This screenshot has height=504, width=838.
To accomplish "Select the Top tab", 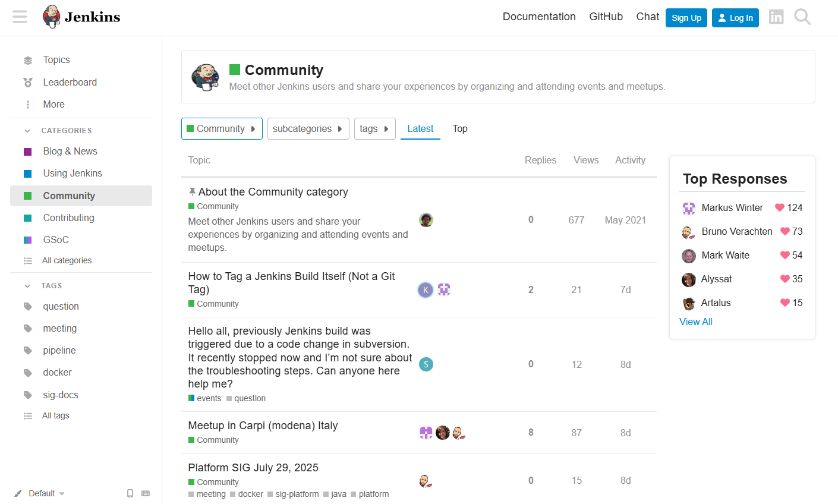I will pos(460,129).
